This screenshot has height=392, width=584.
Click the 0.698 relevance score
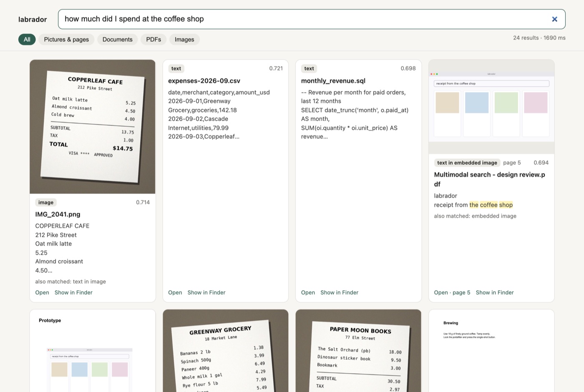click(x=408, y=68)
